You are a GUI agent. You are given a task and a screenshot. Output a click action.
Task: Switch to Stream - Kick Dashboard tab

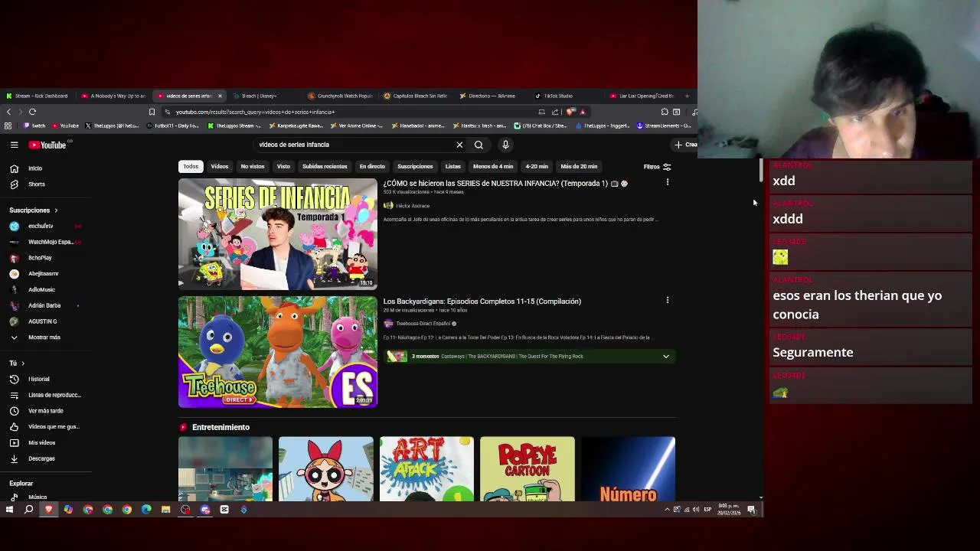(x=38, y=96)
